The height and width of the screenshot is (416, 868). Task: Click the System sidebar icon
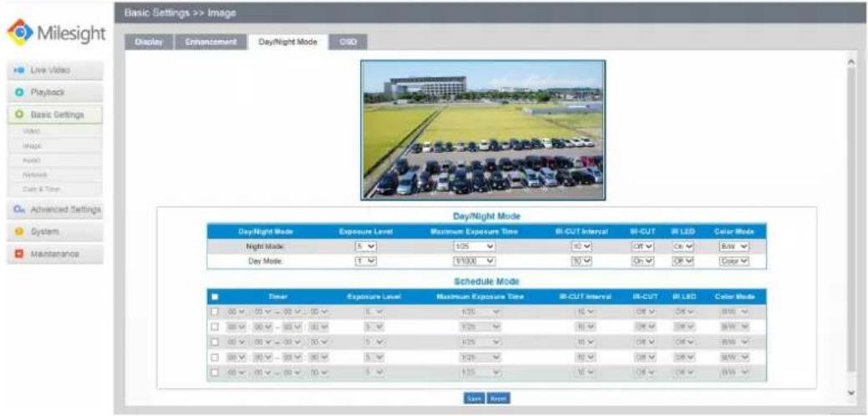click(19, 231)
